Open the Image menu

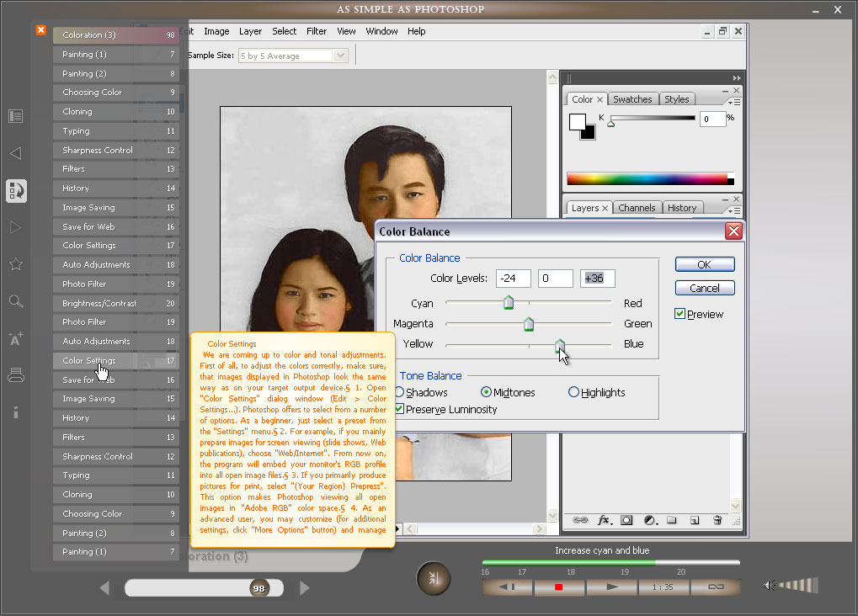[216, 31]
